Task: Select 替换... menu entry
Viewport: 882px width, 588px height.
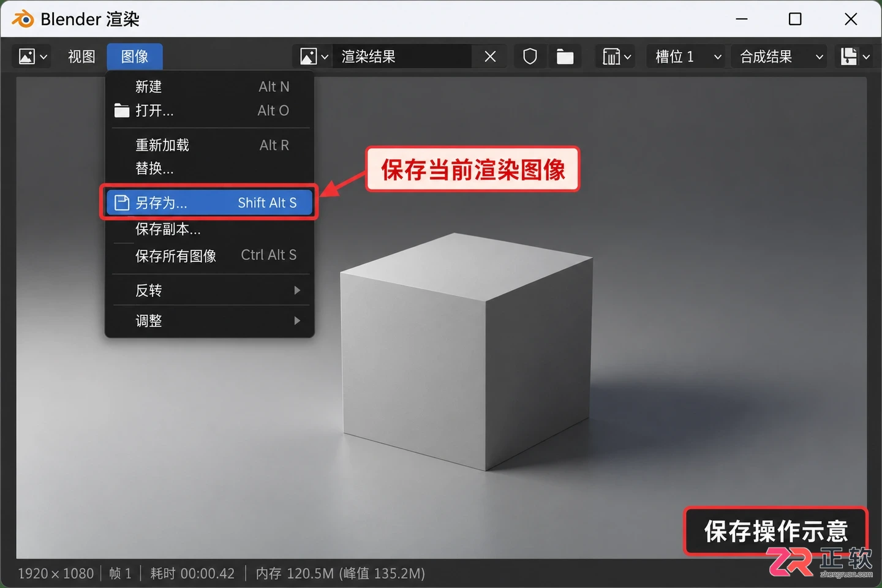Action: 210,168
